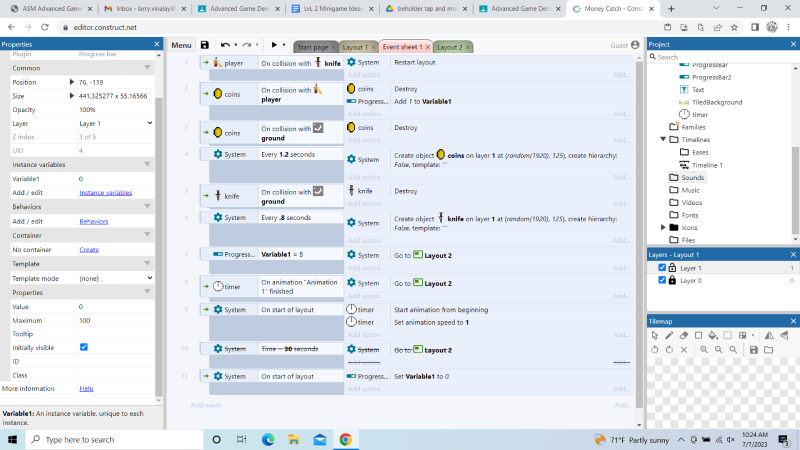Click the Guest account icon
Viewport: 800px width, 450px height.
tap(635, 45)
